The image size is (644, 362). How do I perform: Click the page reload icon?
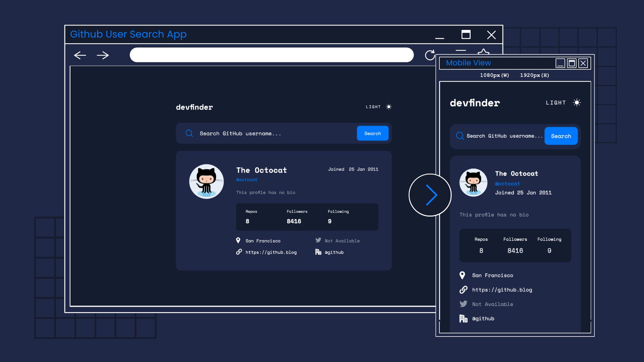(x=430, y=55)
